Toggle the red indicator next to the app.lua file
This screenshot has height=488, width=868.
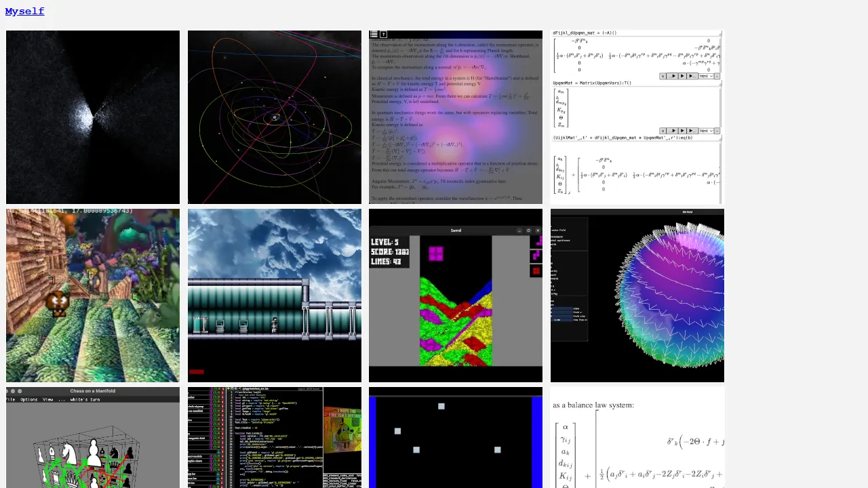point(222,474)
